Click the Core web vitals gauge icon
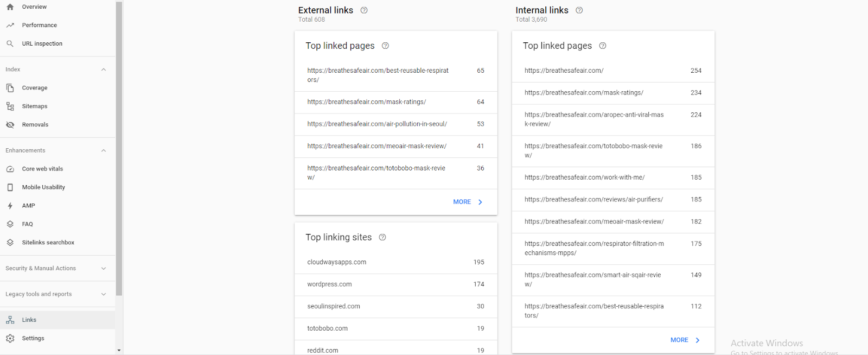Viewport: 868px width, 355px height. [10, 169]
